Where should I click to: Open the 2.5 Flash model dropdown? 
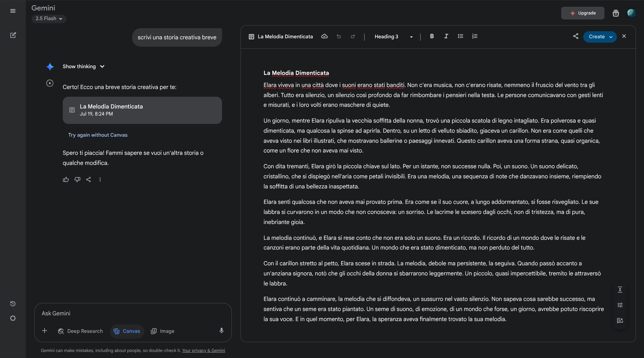49,19
